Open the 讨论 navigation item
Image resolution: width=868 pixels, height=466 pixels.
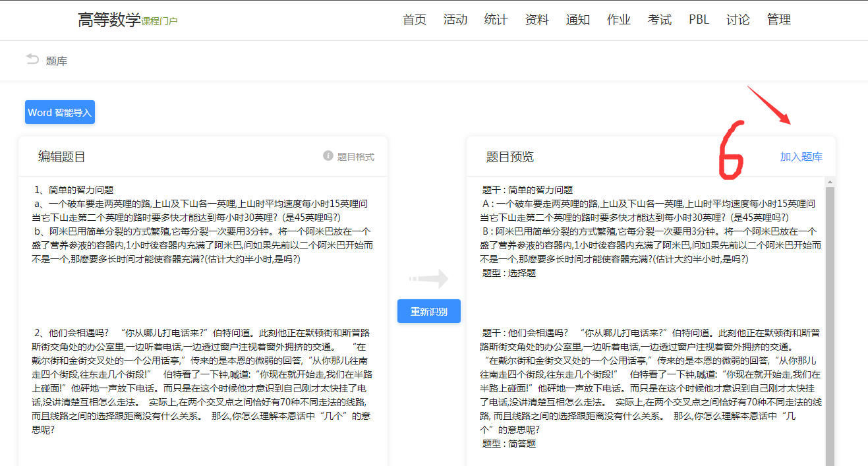coord(738,20)
